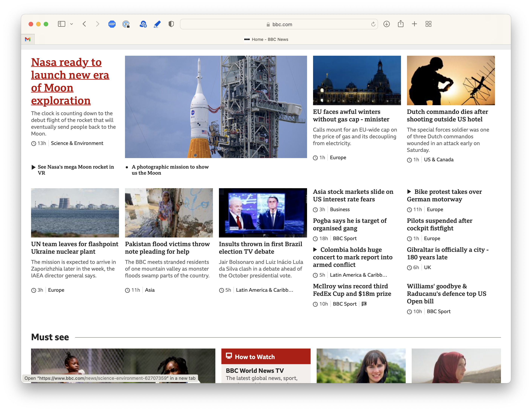Open the privacy lock extension icon
Viewport: 532px width, 411px height.
pos(126,24)
